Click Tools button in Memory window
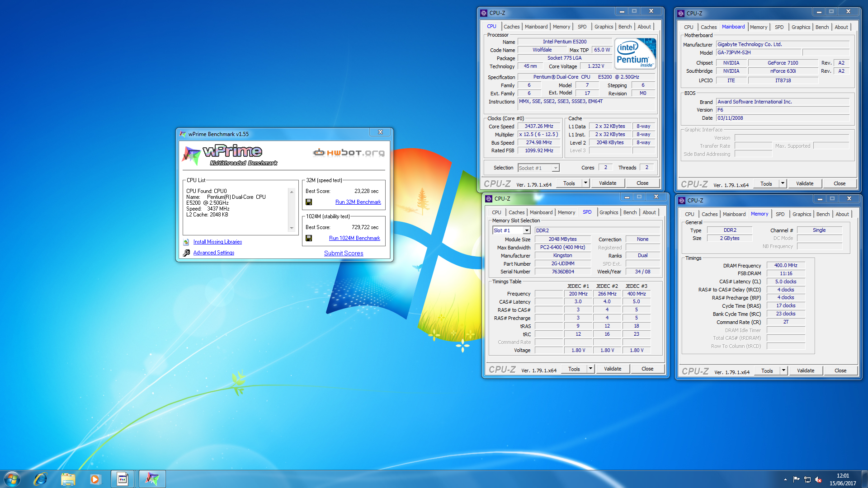This screenshot has height=488, width=868. (767, 371)
